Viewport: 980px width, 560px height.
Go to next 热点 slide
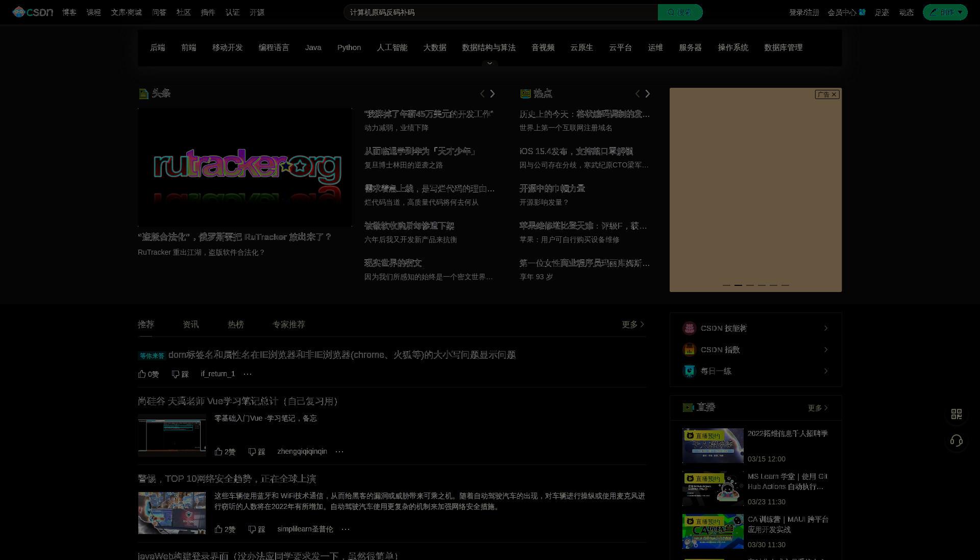click(x=648, y=93)
